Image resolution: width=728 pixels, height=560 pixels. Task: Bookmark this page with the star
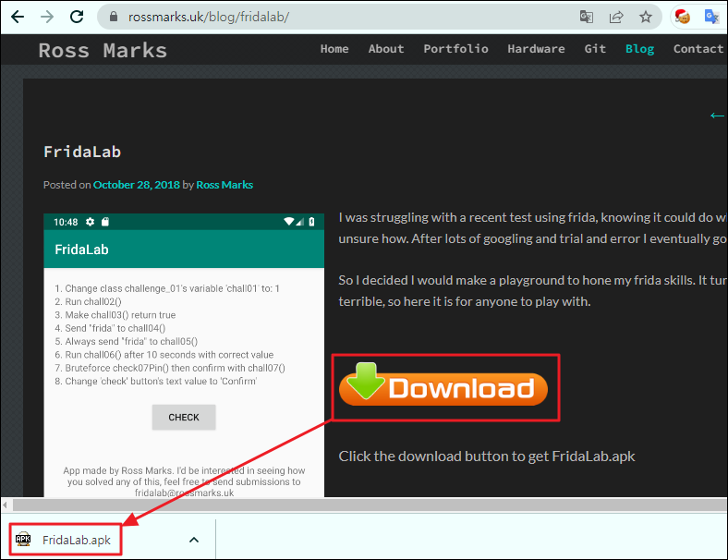coord(646,18)
